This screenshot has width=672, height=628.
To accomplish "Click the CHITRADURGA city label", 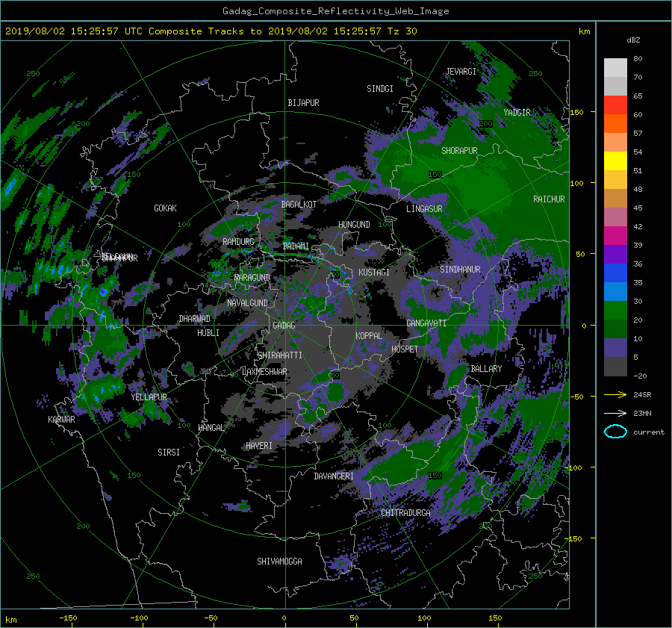I will (x=405, y=513).
